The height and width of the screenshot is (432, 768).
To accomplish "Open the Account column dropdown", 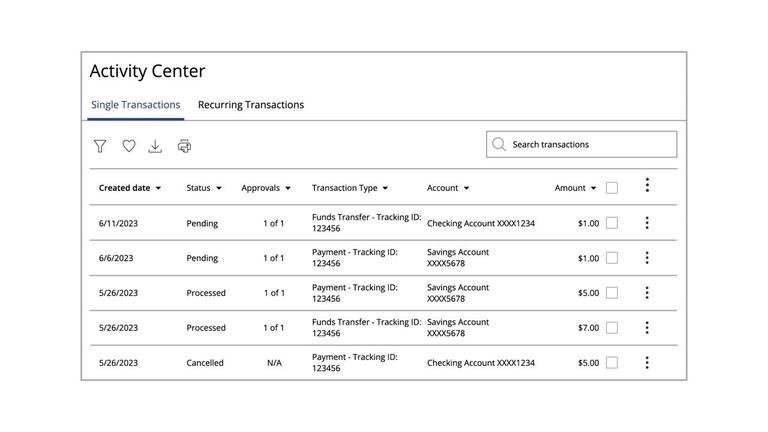I will pyautogui.click(x=448, y=188).
